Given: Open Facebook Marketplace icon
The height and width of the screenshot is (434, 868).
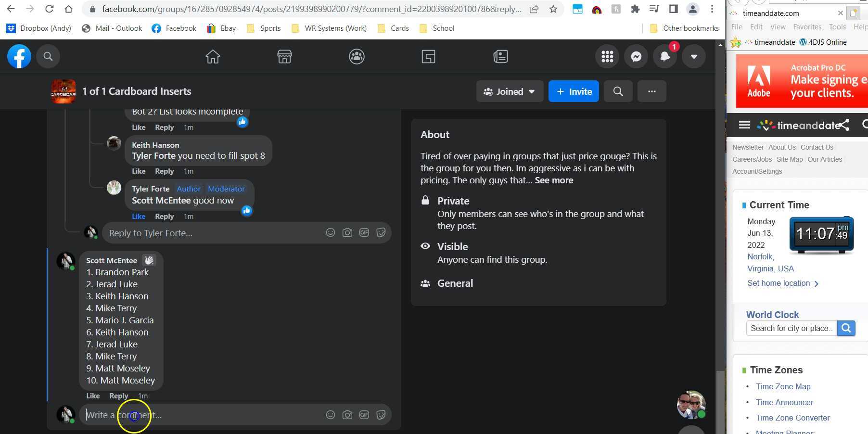Looking at the screenshot, I should point(284,57).
